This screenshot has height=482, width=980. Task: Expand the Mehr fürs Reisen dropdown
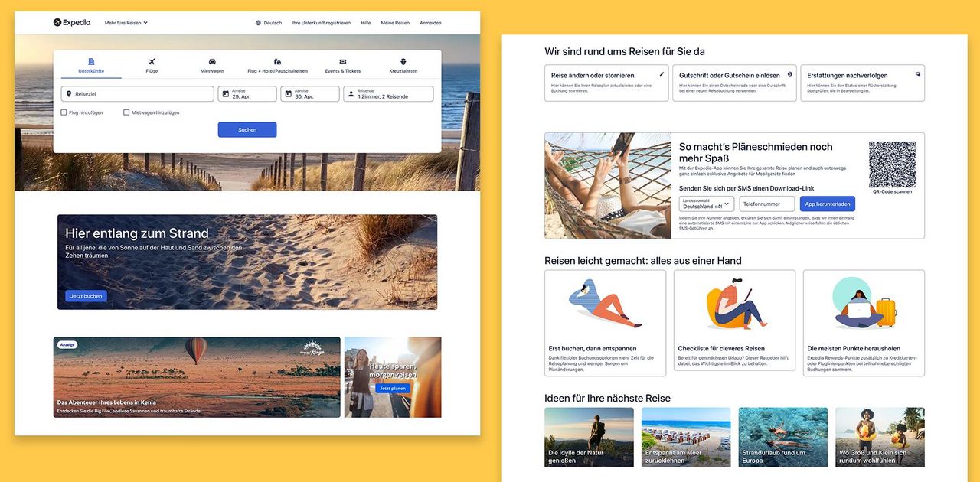click(x=126, y=23)
